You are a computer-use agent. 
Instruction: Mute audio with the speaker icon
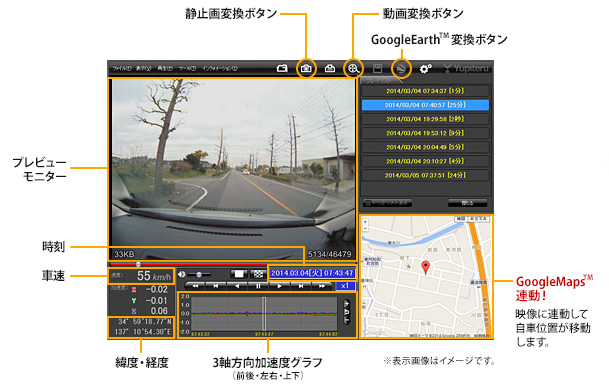pos(182,274)
